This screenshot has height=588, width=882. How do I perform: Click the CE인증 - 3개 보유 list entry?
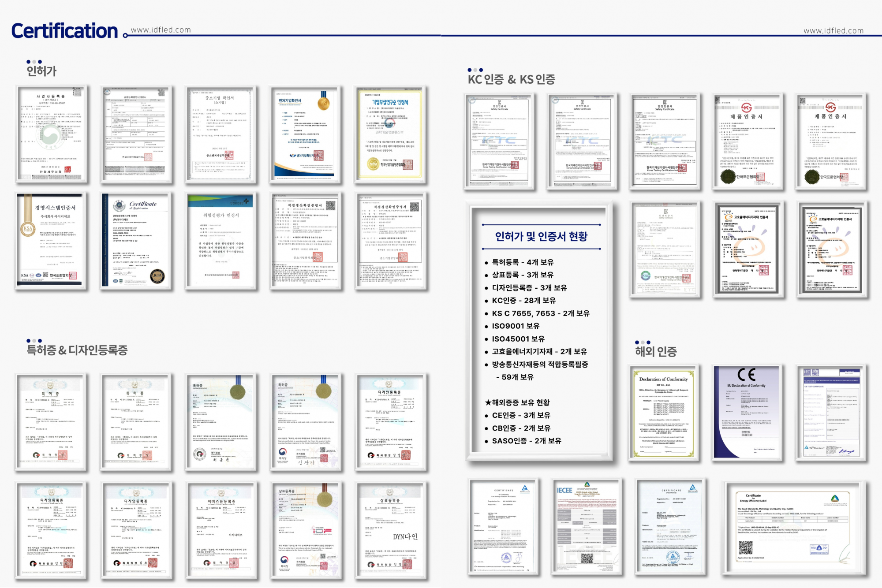point(523,416)
